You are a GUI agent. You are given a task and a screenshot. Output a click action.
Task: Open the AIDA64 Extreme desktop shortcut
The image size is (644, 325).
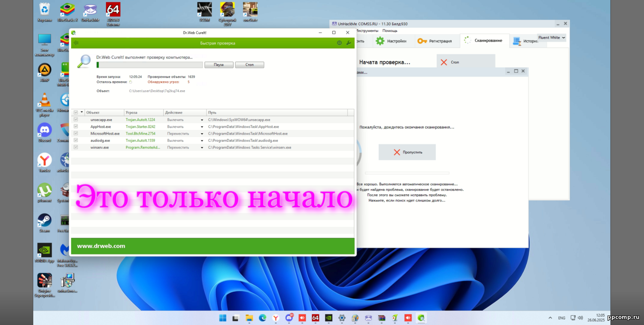click(113, 14)
